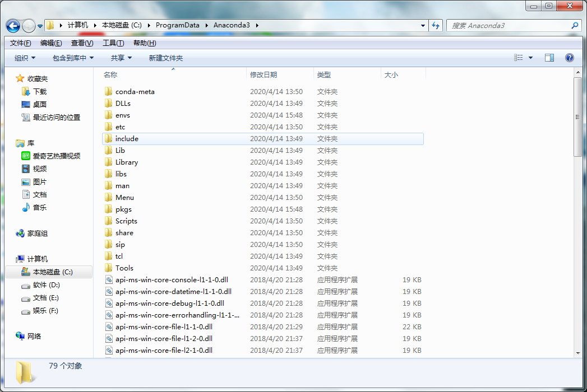
Task: Open the 查看(V) menu
Action: tap(82, 43)
